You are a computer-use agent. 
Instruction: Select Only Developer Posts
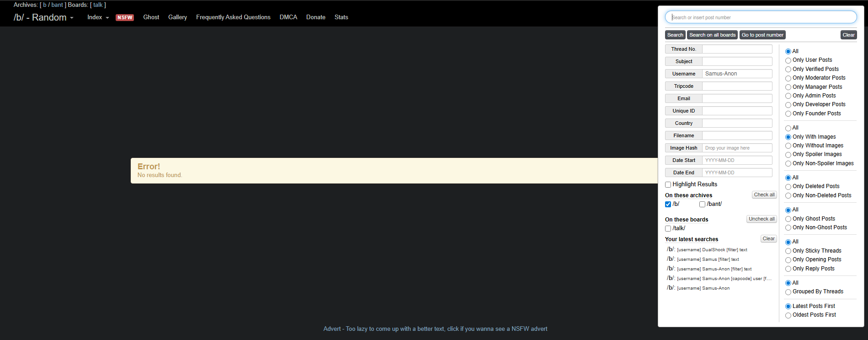788,105
